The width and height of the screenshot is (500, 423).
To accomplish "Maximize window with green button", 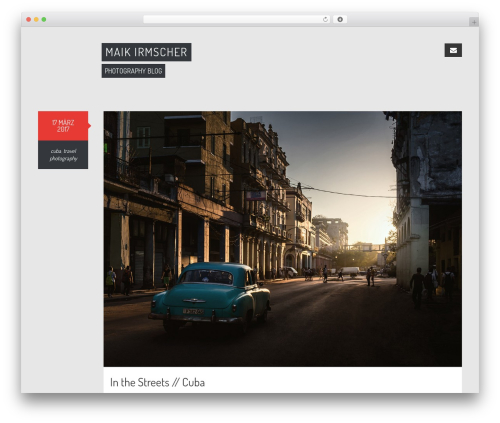I will (x=44, y=20).
